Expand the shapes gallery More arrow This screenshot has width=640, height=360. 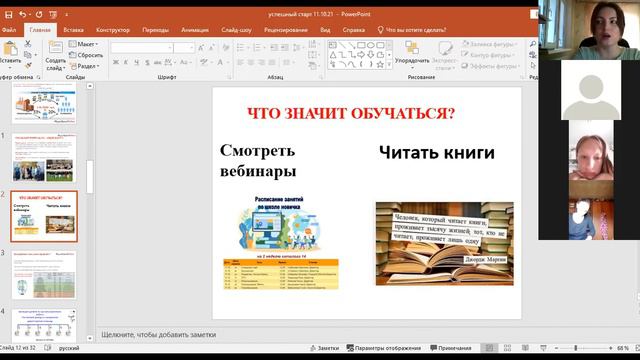coord(389,64)
